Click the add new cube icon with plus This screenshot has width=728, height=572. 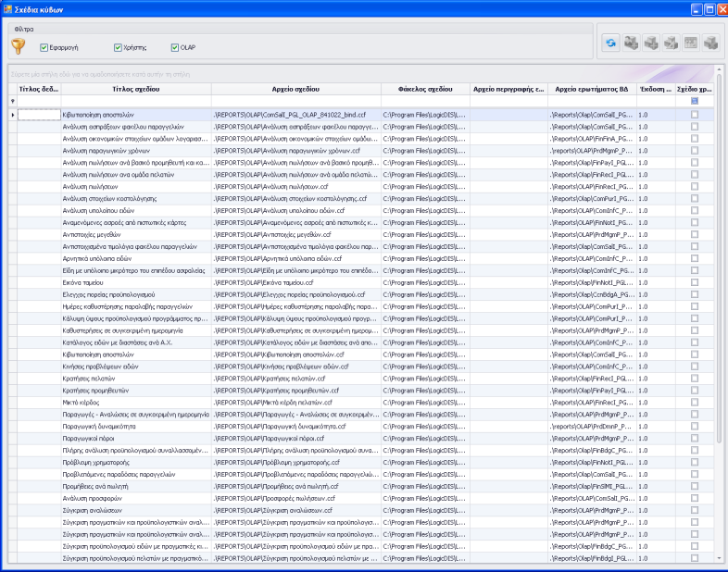[651, 44]
